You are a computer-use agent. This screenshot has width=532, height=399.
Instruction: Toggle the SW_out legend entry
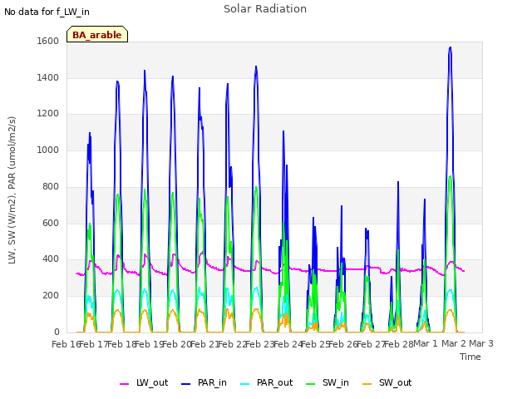tap(387, 383)
